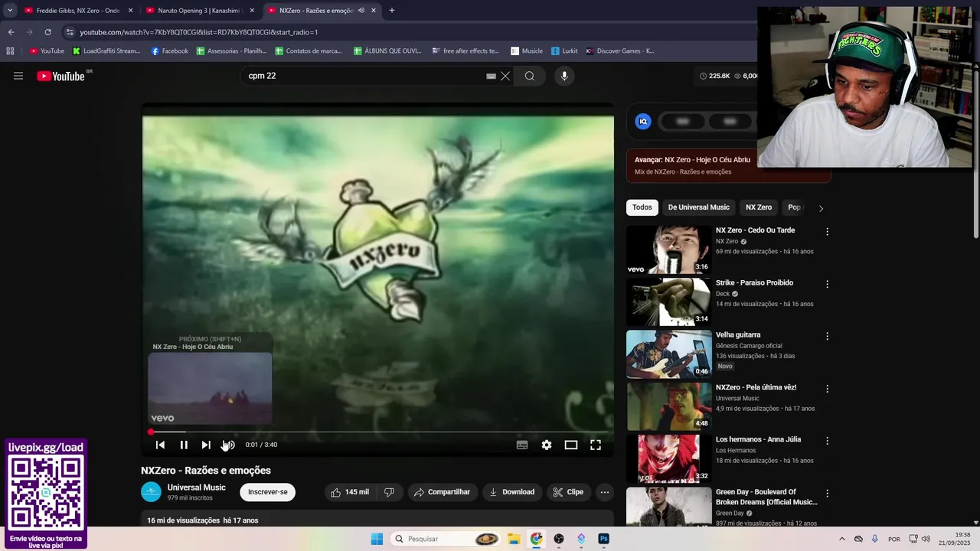Viewport: 980px width, 551px height.
Task: Open a new browser tab
Action: tap(392, 11)
